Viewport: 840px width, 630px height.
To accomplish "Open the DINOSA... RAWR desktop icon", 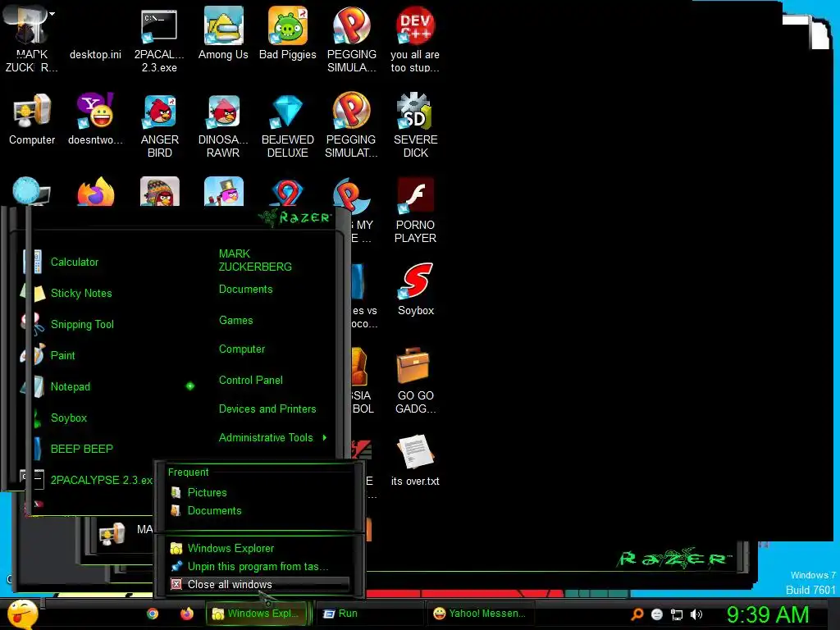I will (223, 126).
